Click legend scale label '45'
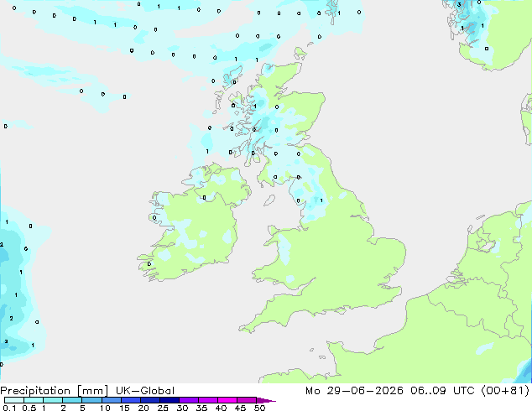 coord(240,408)
